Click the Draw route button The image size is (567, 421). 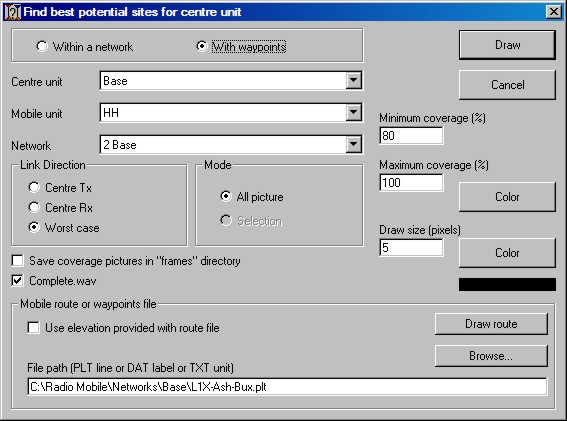tap(491, 324)
